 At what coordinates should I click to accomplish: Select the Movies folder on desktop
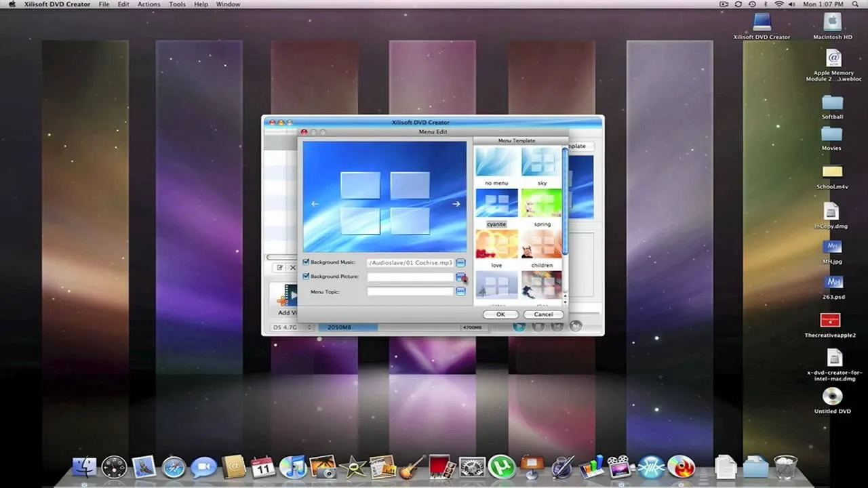(x=831, y=138)
